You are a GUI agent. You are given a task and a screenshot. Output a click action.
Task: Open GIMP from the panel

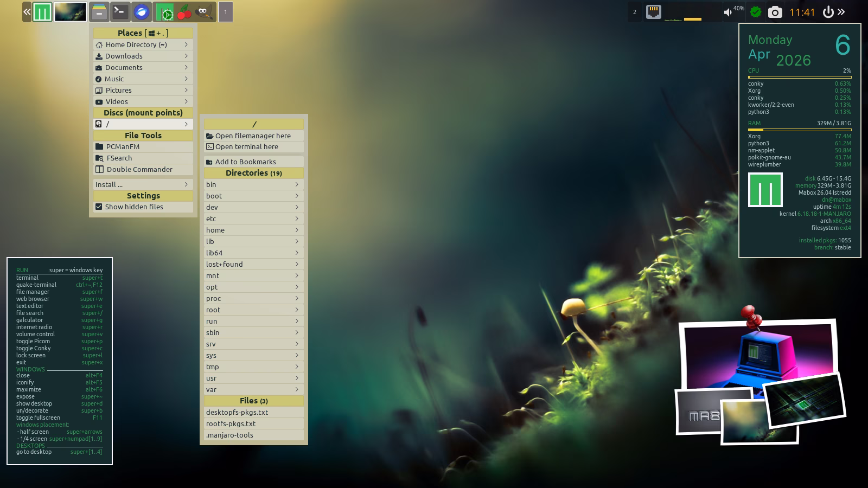(203, 12)
